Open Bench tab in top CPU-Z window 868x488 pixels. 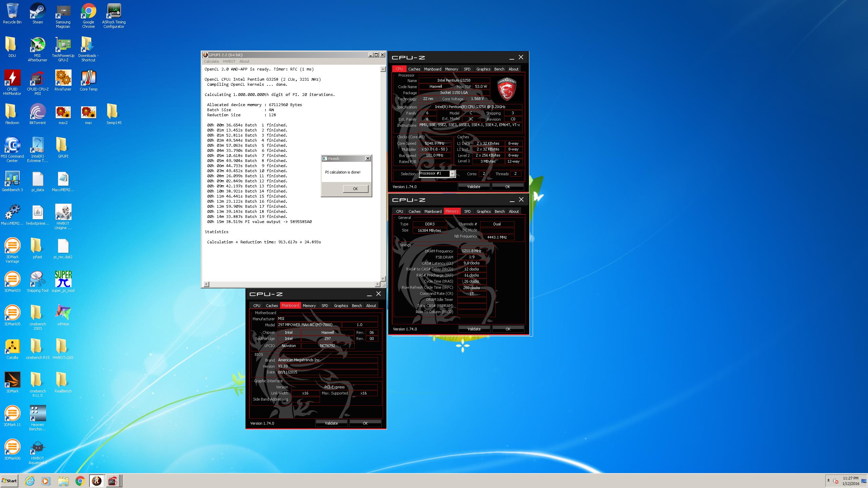click(499, 69)
